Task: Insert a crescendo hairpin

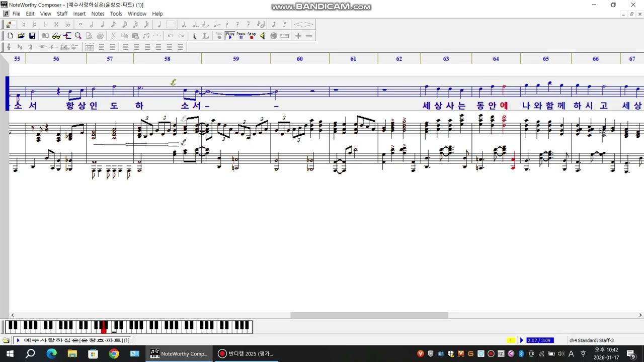Action: point(298,24)
